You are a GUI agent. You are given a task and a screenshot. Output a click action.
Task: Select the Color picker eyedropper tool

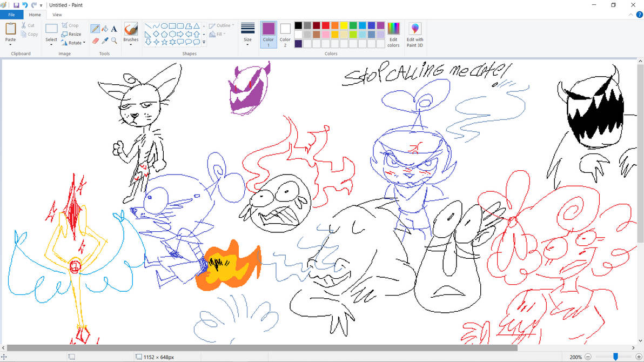point(105,41)
